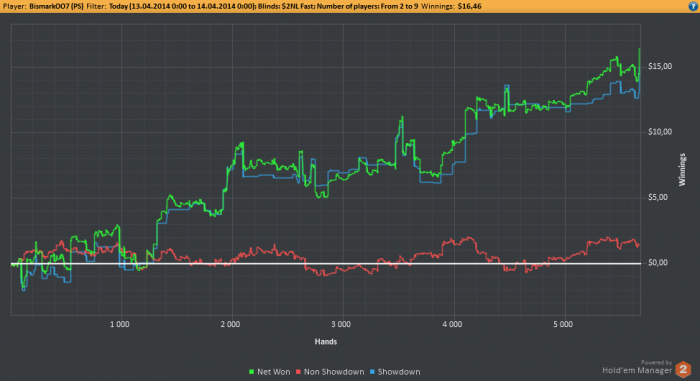
Task: Select the $15,00 axis label
Action: (660, 66)
